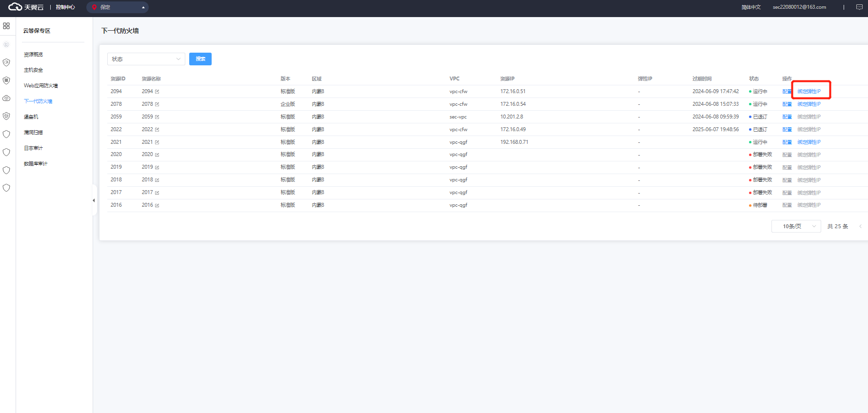Click 配置 for resource 2078

[787, 104]
